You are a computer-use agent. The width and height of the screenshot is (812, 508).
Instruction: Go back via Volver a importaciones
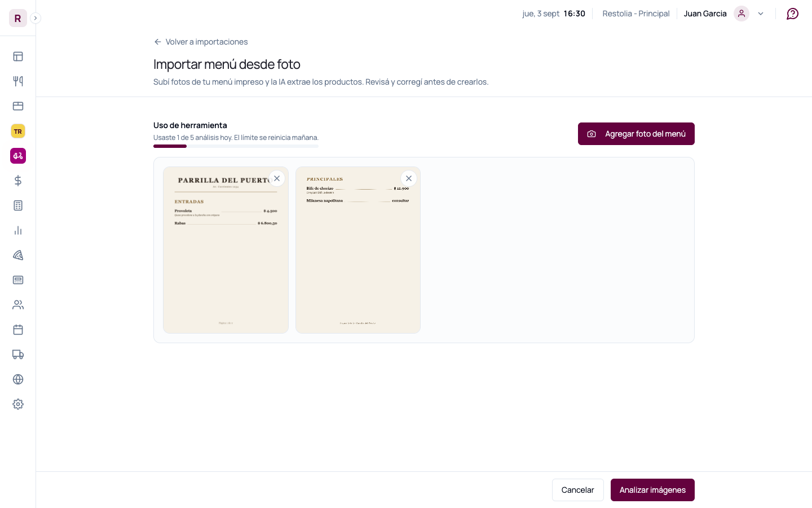pos(201,42)
